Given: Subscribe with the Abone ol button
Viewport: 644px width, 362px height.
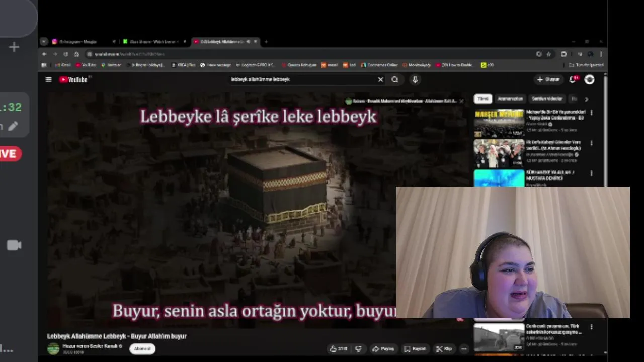Looking at the screenshot, I should [142, 348].
